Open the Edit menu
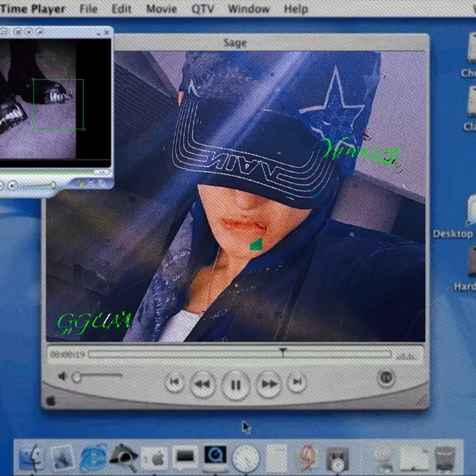476x476 pixels. pyautogui.click(x=121, y=9)
